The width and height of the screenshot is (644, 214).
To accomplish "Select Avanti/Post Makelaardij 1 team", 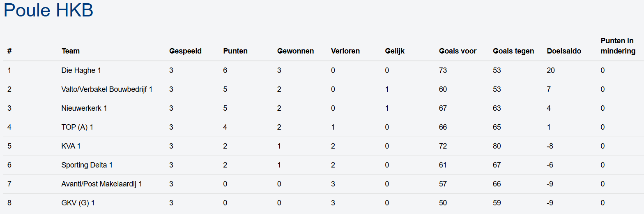I will coord(101,184).
